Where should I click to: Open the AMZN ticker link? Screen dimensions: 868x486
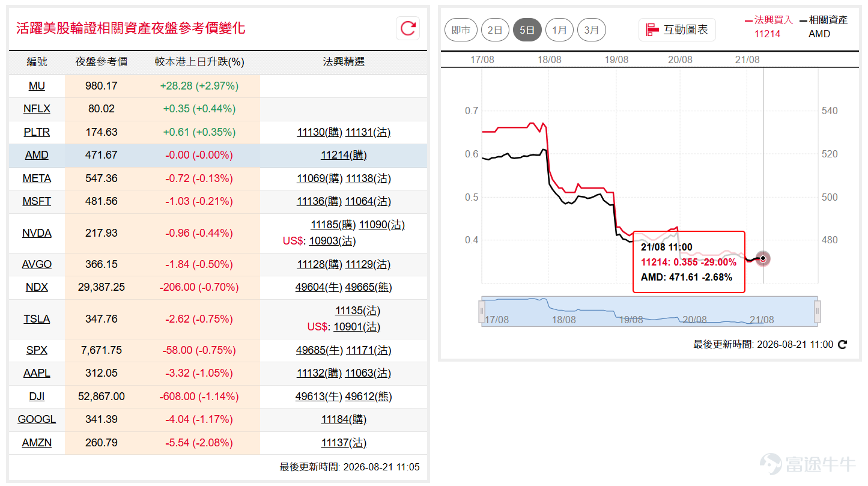click(x=37, y=443)
